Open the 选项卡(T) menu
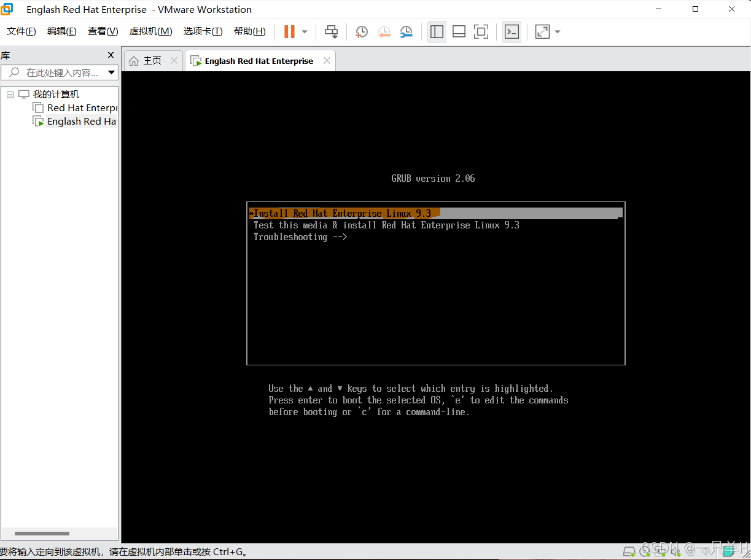 click(x=203, y=31)
